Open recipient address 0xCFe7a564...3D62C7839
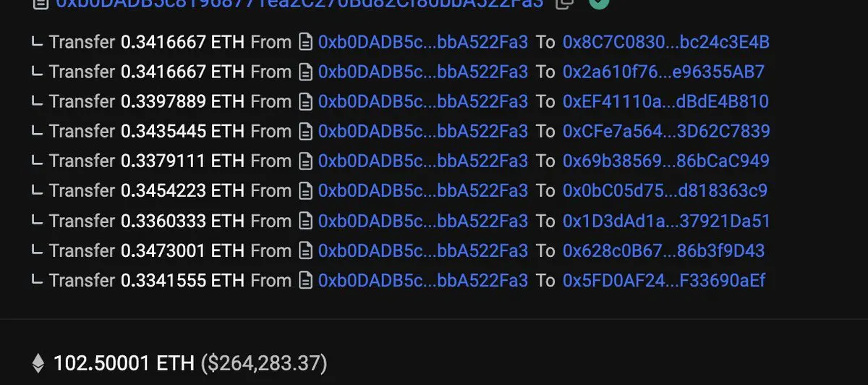 point(665,131)
